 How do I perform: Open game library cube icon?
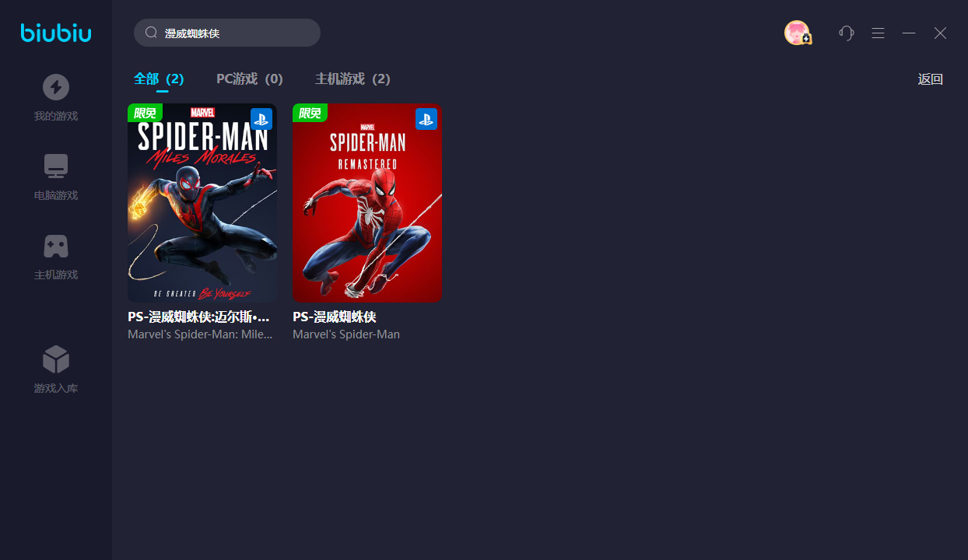click(56, 359)
